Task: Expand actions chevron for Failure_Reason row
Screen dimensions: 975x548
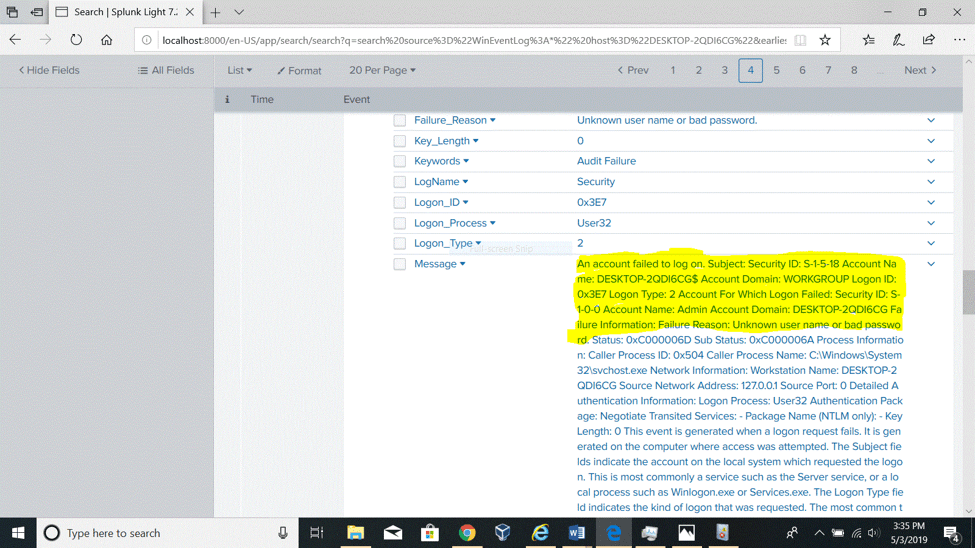Action: [x=931, y=120]
